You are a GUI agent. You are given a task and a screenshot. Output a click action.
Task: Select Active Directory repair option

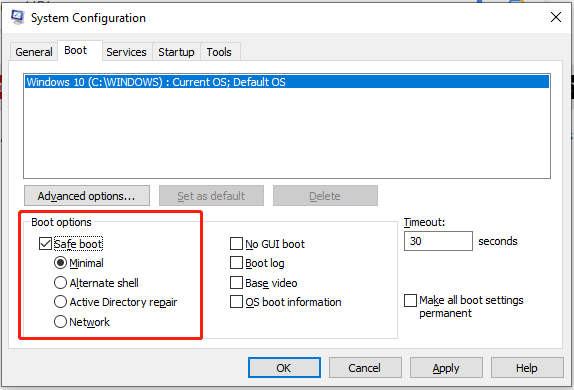[60, 302]
